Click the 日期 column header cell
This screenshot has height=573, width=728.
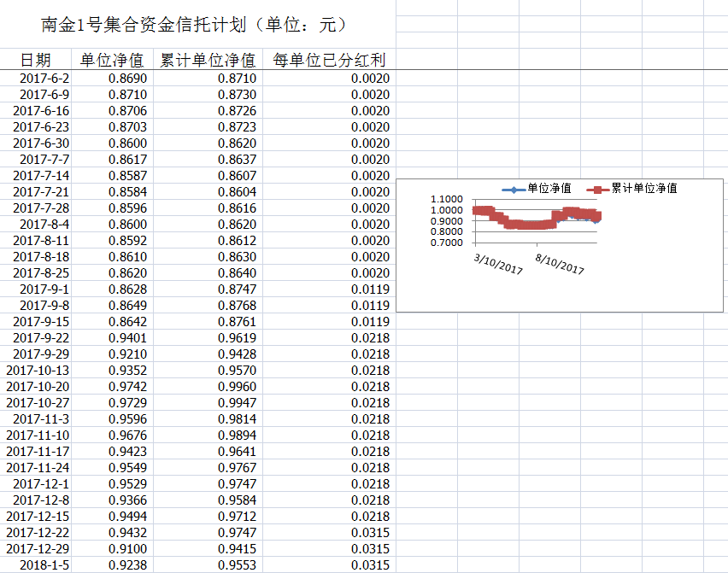35,60
